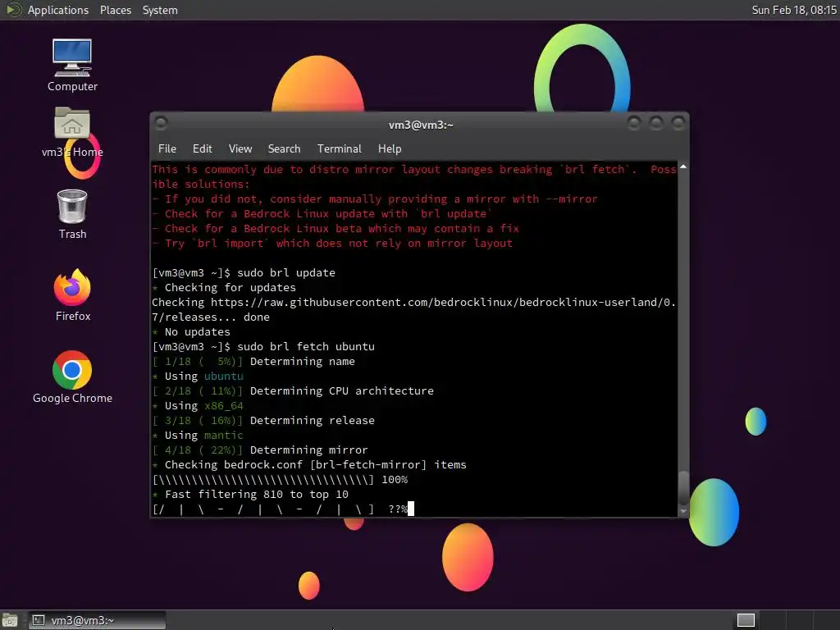Viewport: 840px width, 630px height.
Task: Open the terminal View menu
Action: 240,148
